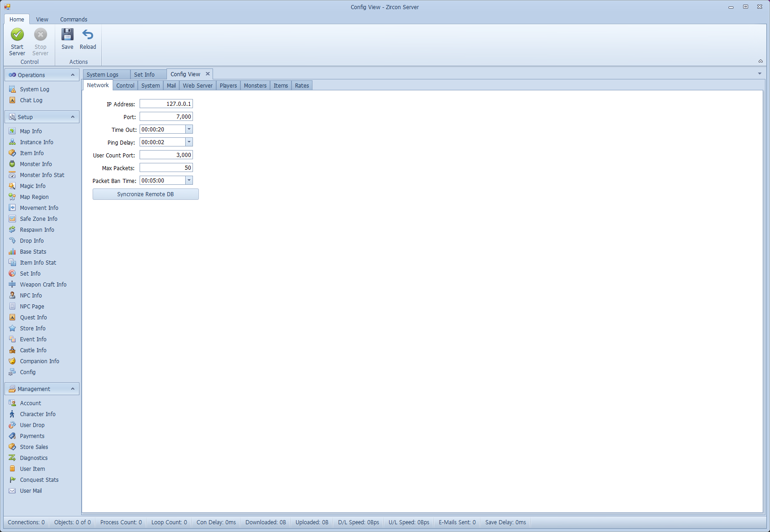The image size is (770, 532).
Task: Click the IP Address input field
Action: pos(166,104)
